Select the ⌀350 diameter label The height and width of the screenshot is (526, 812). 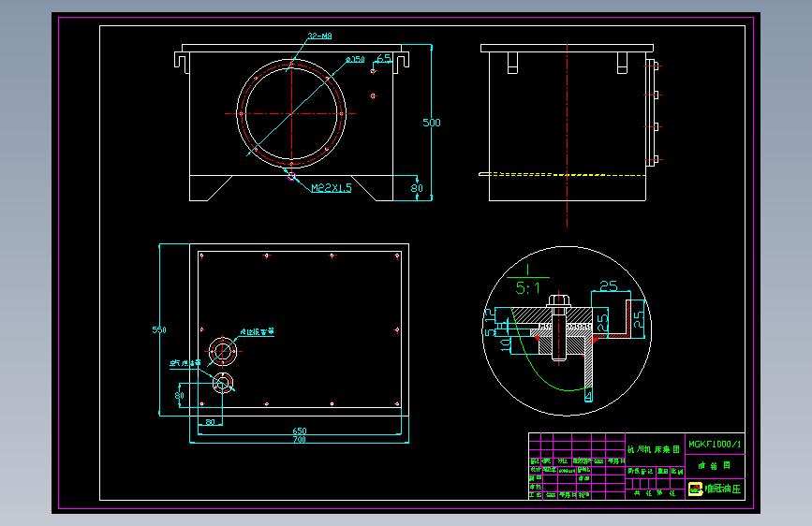(x=355, y=60)
